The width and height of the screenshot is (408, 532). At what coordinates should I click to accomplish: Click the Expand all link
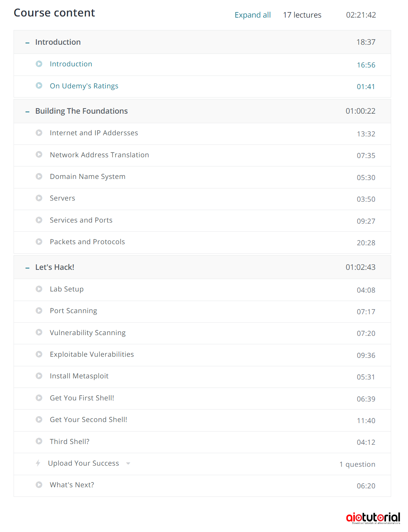coord(253,15)
